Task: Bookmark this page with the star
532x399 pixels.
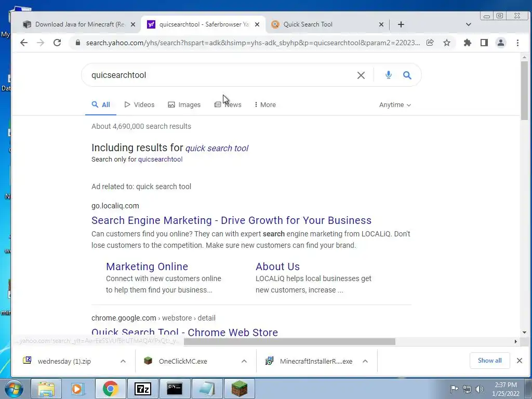Action: pos(447,43)
